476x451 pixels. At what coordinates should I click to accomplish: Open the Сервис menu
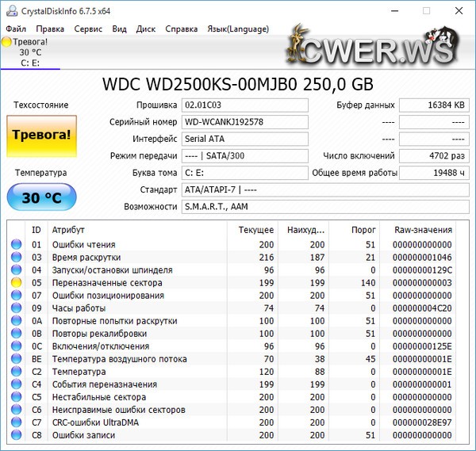tap(87, 29)
